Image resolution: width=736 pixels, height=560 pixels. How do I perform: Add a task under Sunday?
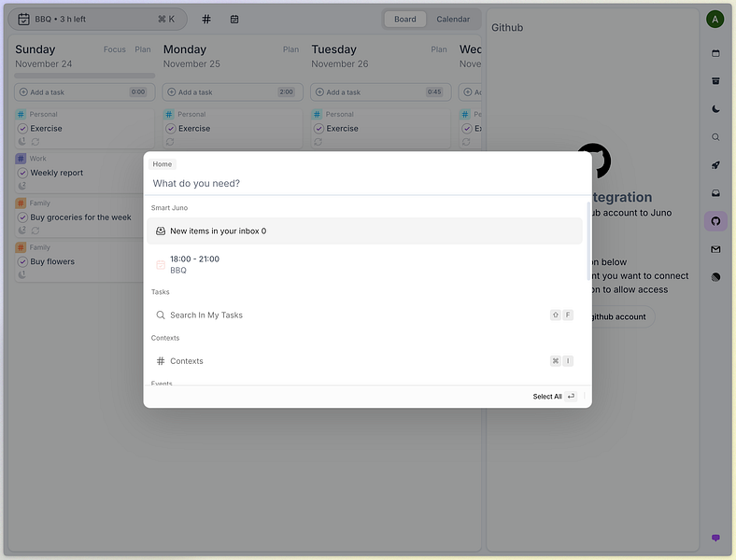pyautogui.click(x=84, y=91)
